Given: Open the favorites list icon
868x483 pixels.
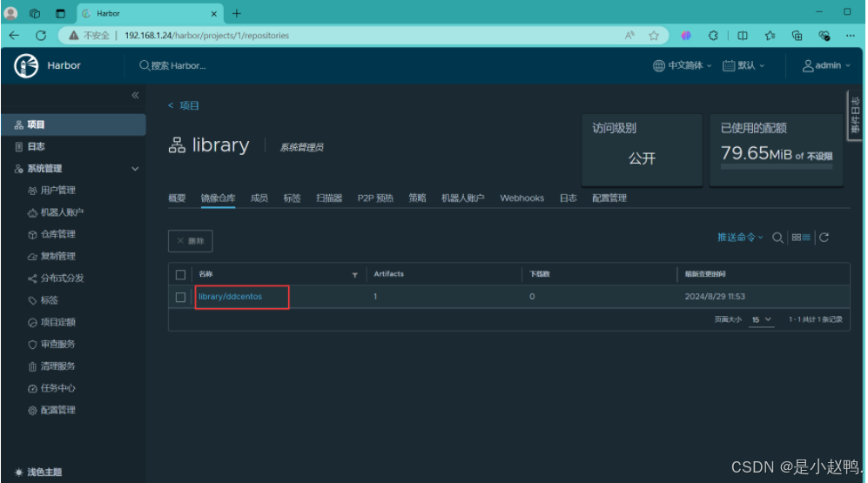Looking at the screenshot, I should tap(770, 36).
